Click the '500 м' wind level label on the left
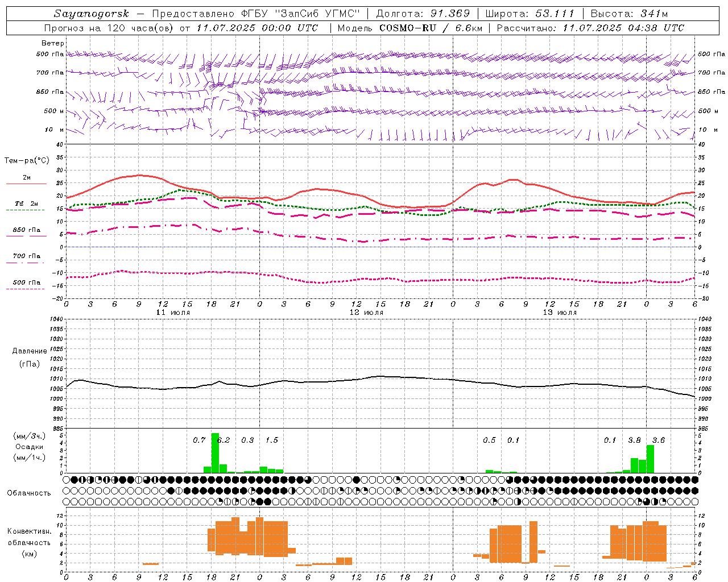728x582 pixels. [54, 111]
